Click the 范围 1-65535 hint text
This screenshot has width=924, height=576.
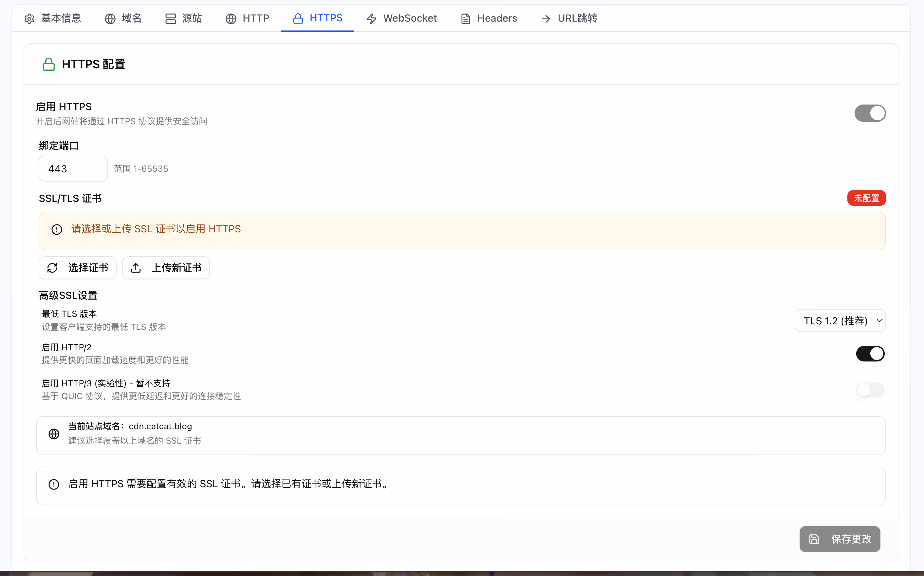tap(141, 169)
